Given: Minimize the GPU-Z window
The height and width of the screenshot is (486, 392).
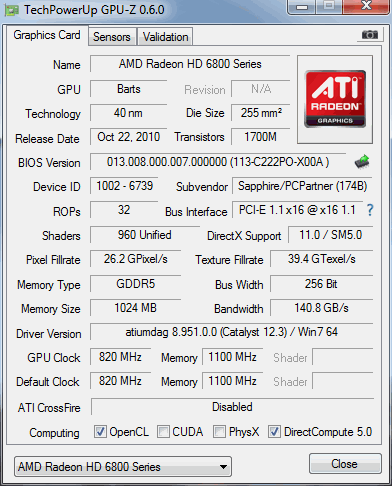Looking at the screenshot, I should [x=302, y=7].
